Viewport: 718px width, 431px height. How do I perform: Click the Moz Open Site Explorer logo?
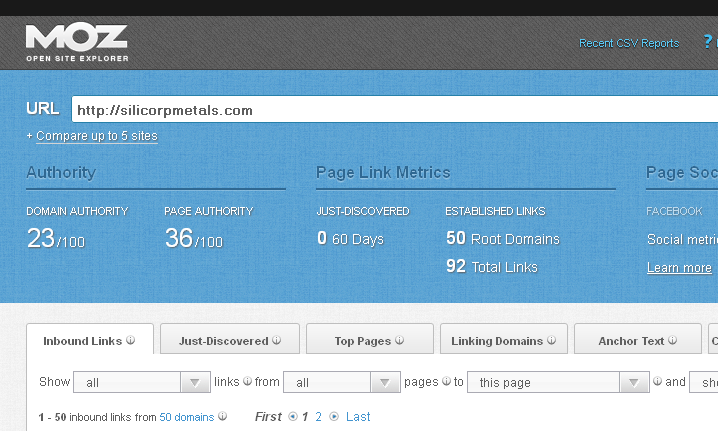tap(77, 43)
